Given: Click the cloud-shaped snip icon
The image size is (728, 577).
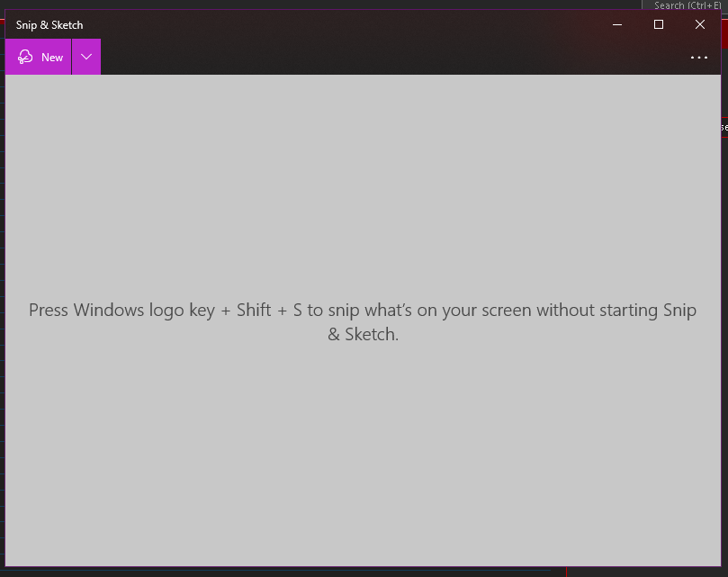Looking at the screenshot, I should coord(25,57).
